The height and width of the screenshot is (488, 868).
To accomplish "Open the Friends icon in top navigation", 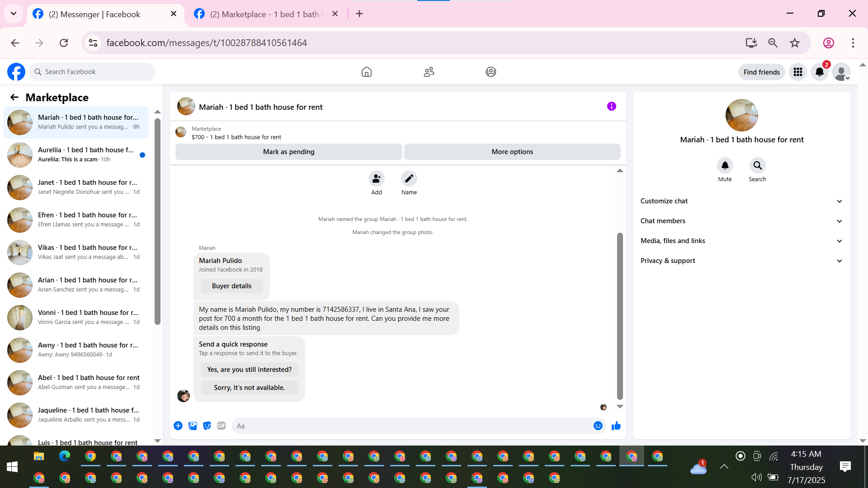I will click(429, 72).
